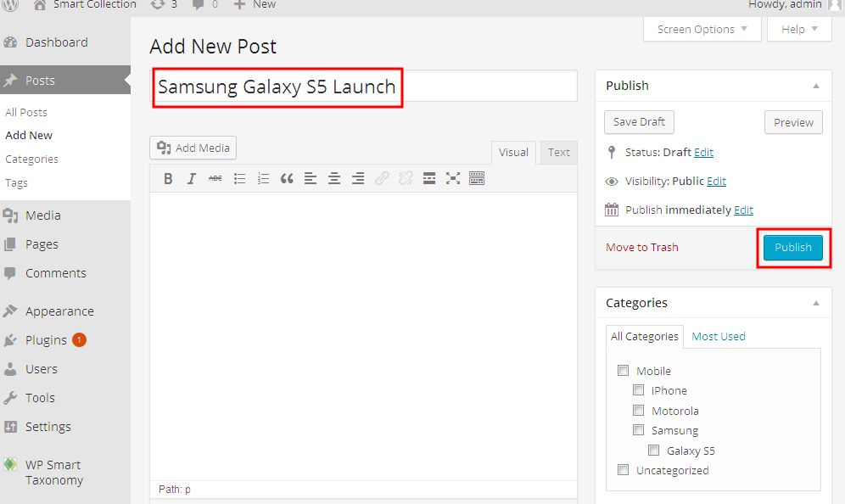Click the unlink icon
This screenshot has height=504, width=845.
(x=406, y=178)
